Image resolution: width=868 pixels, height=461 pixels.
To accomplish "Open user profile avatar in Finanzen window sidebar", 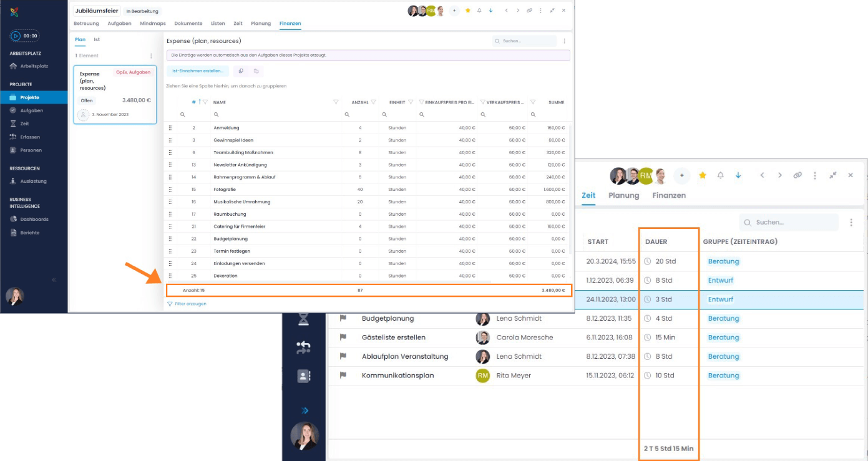I will [15, 296].
